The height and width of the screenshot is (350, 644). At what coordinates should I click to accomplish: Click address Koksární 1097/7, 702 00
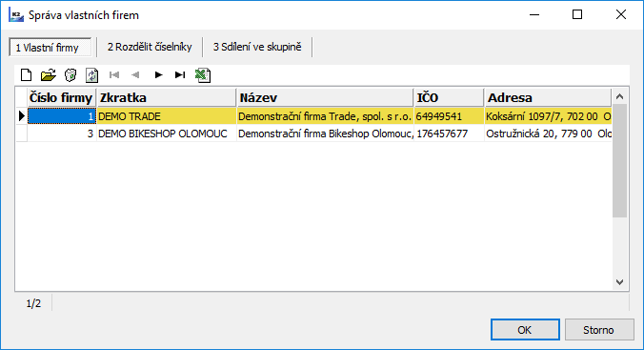pos(548,116)
